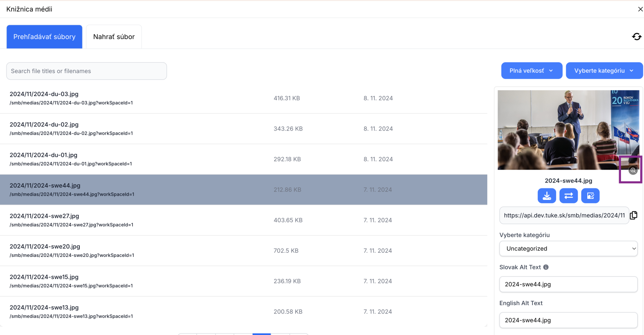Click the replace file arrows icon

568,196
